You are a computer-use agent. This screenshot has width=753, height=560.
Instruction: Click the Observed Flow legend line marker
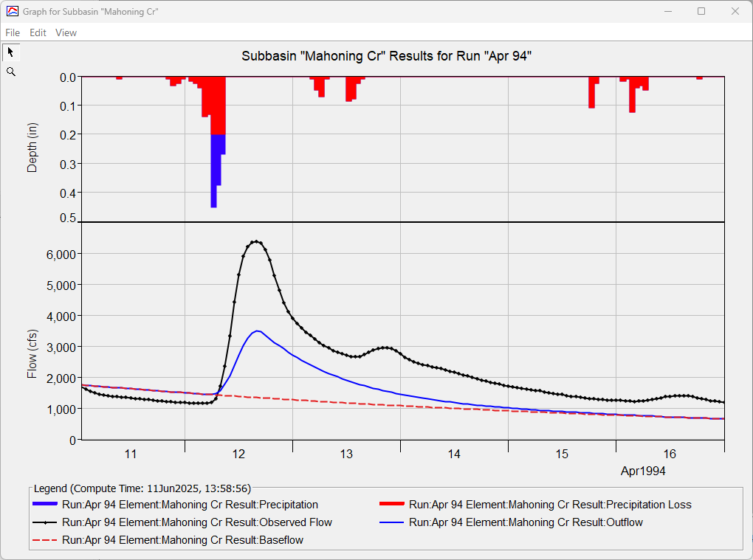46,522
